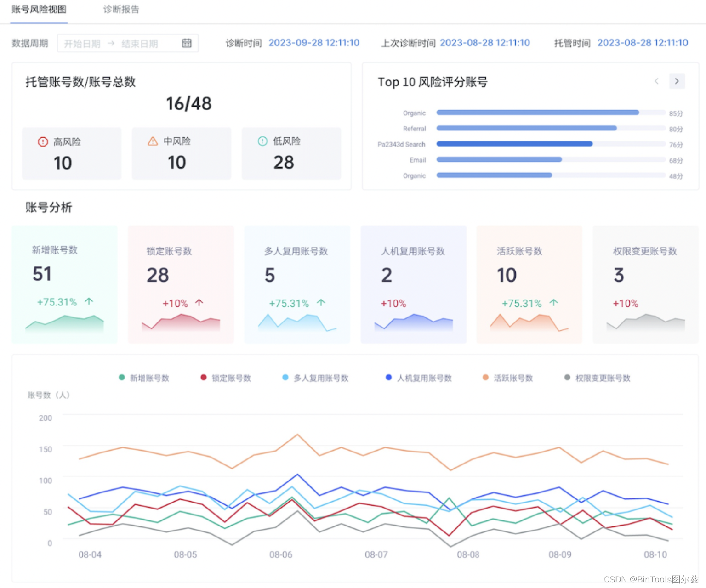This screenshot has height=588, width=706.
Task: Click the Email label
Action: coord(418,160)
